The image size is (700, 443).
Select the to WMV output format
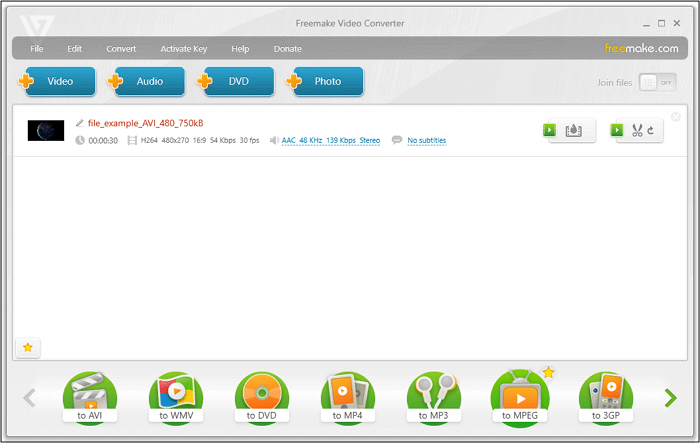(x=175, y=397)
